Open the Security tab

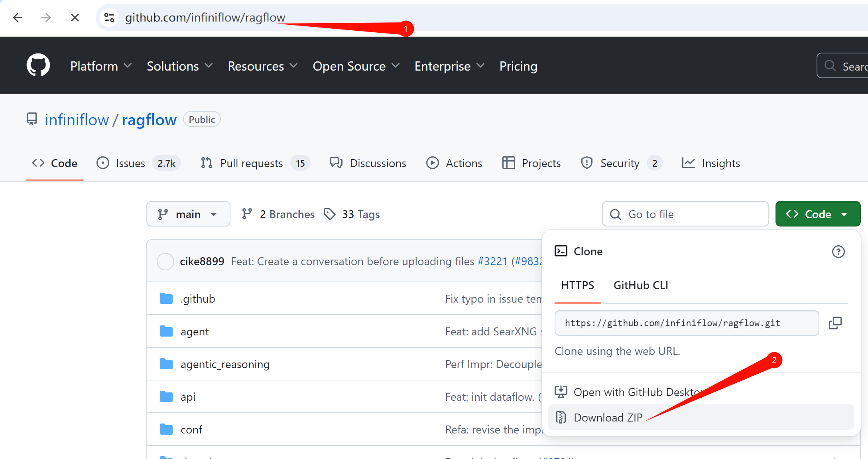tap(621, 163)
